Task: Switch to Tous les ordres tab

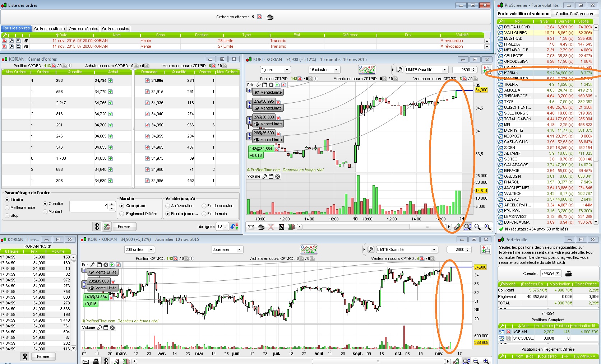Action: coord(16,28)
